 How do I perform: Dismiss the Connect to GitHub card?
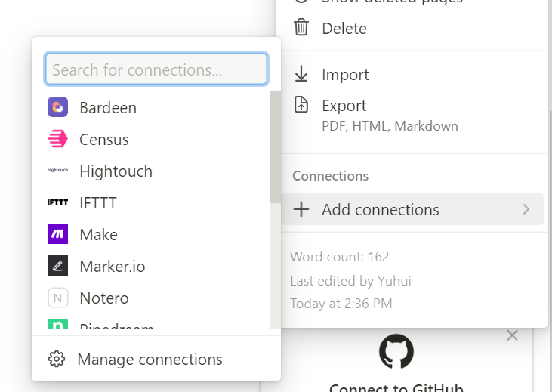513,335
